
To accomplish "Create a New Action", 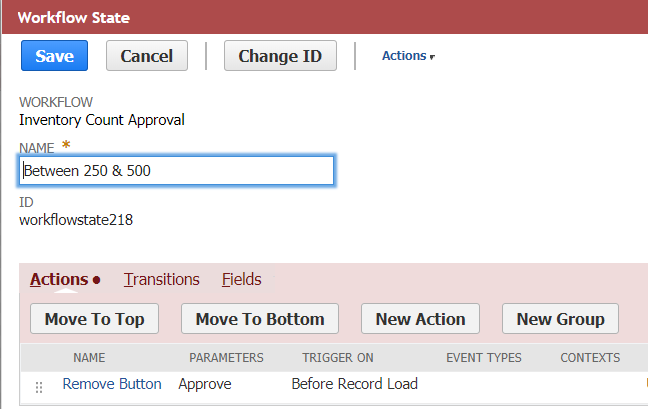I will point(420,320).
